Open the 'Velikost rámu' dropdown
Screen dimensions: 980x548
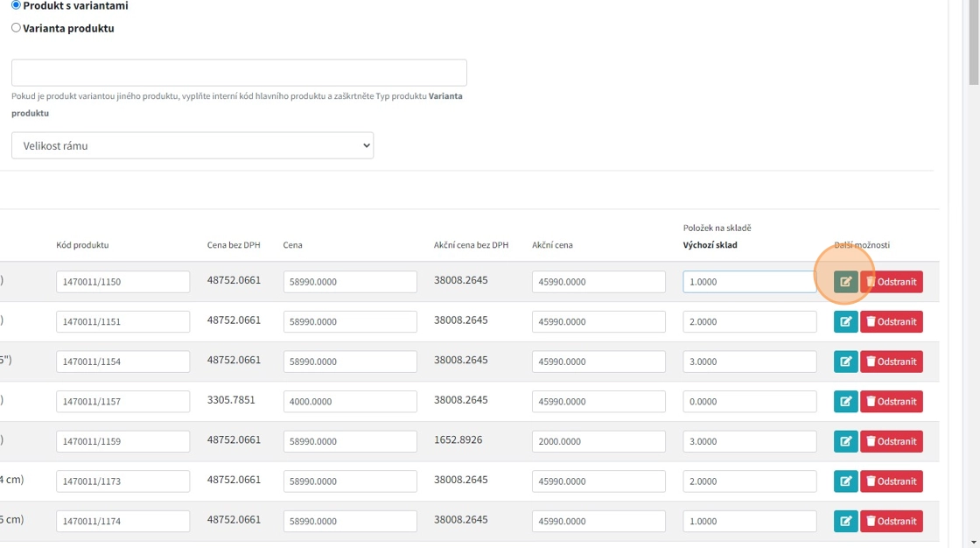click(x=192, y=145)
